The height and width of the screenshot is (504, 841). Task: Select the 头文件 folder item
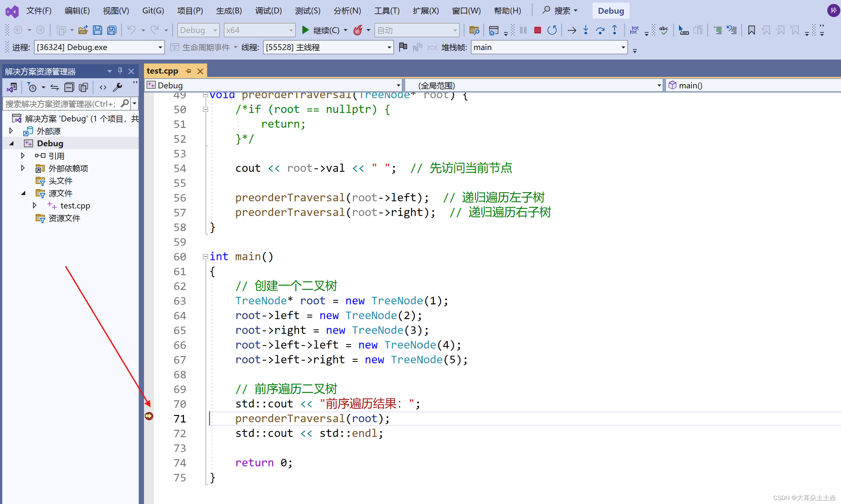point(60,181)
